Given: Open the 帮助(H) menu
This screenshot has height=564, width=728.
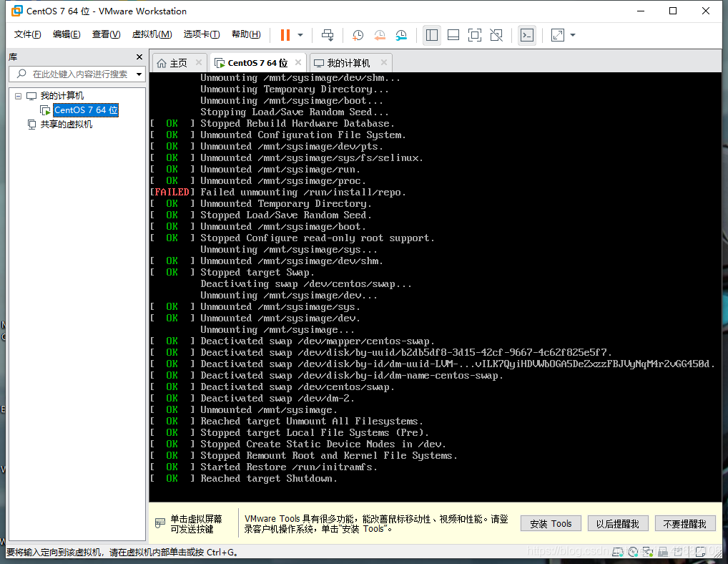Looking at the screenshot, I should (x=246, y=34).
